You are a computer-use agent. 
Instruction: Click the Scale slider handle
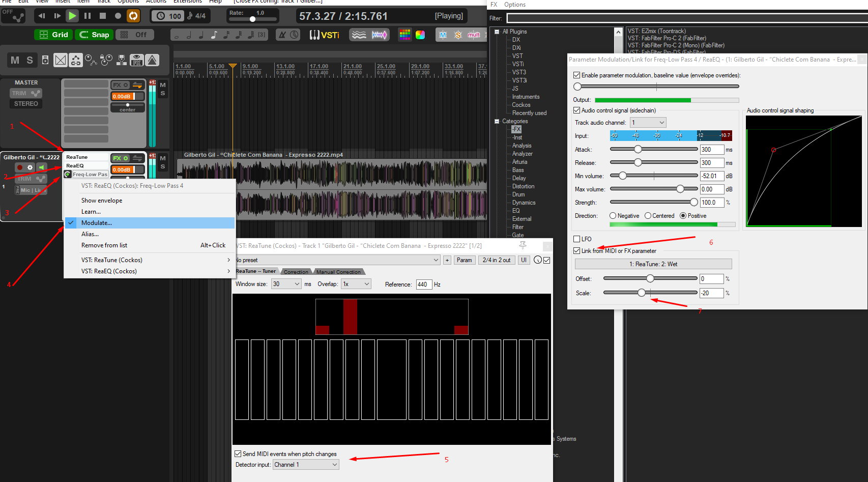[x=642, y=293]
